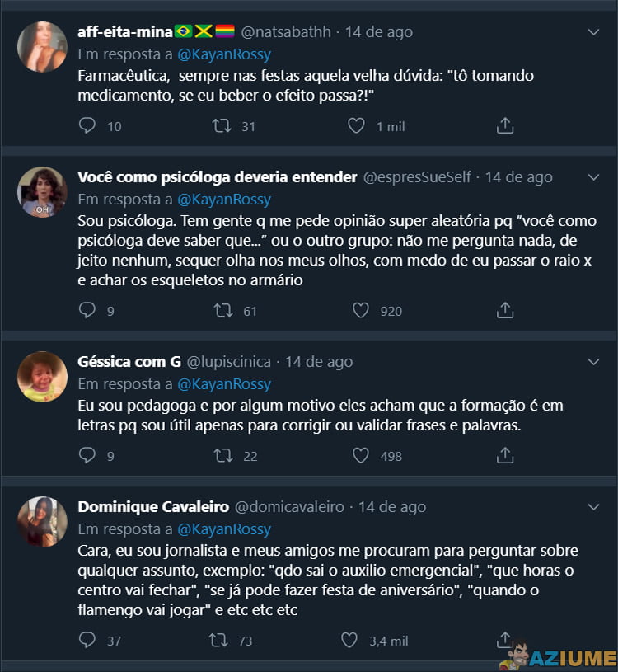Click the reply icon on aff-eita-mina's tweet

point(87,126)
